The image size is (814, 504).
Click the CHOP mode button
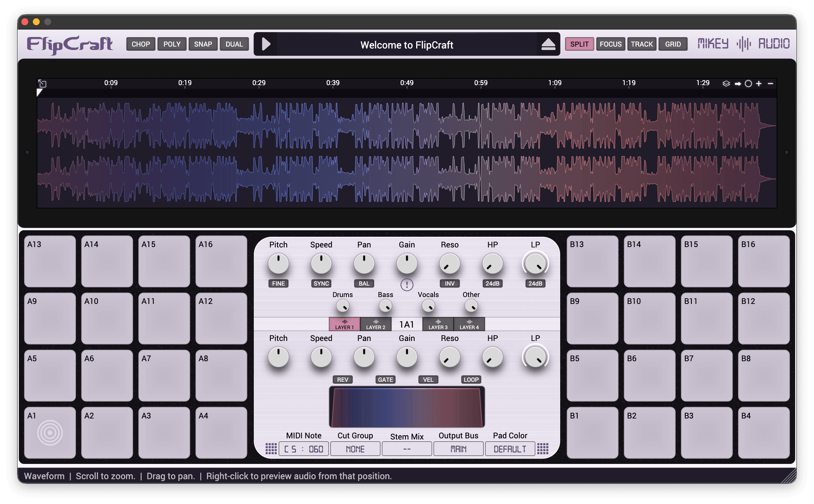pos(141,44)
